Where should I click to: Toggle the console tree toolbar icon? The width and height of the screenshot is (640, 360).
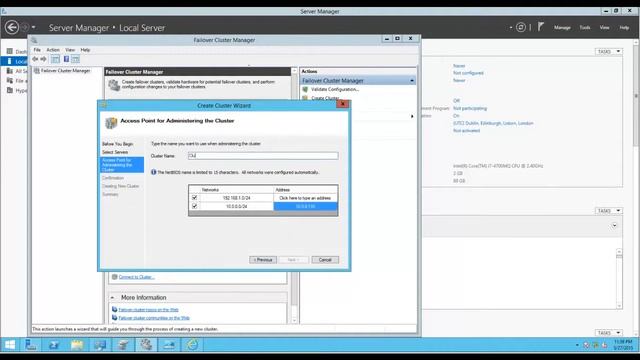(55, 59)
